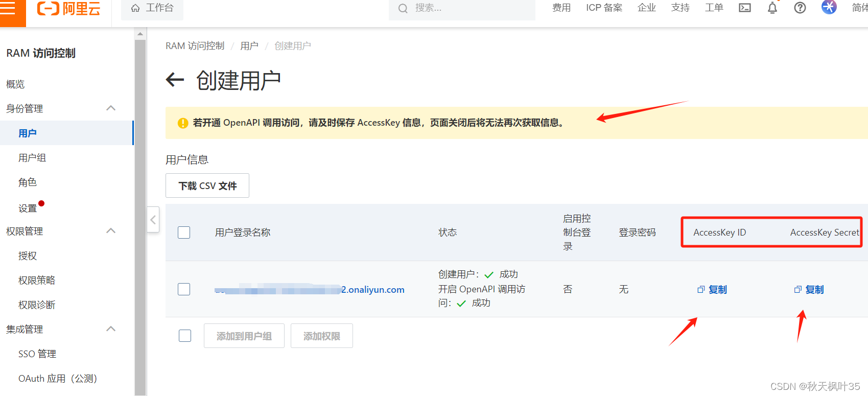Click the copy icon for AccessKey ID

click(701, 290)
